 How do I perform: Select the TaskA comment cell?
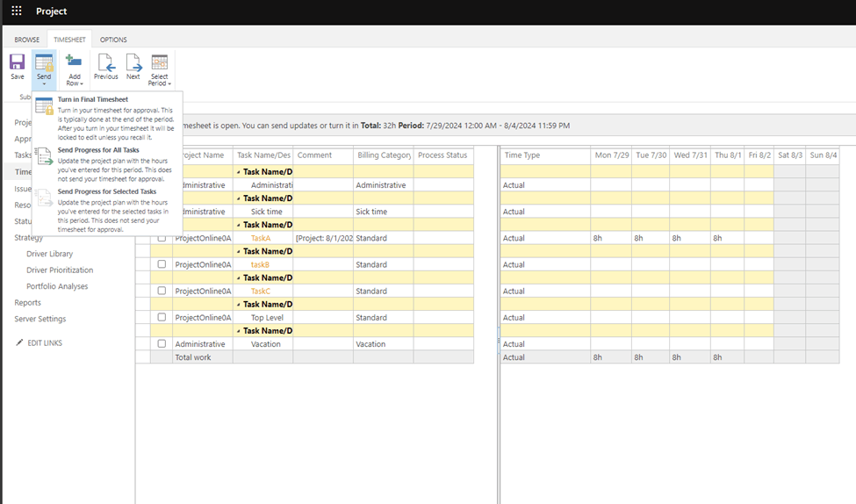pos(323,238)
